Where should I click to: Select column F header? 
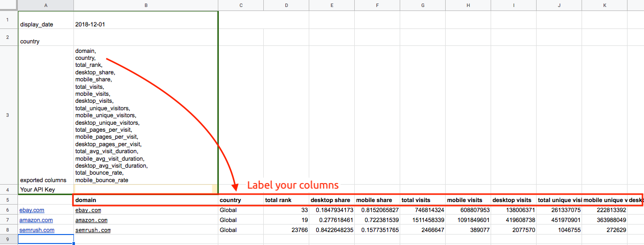pyautogui.click(x=377, y=5)
